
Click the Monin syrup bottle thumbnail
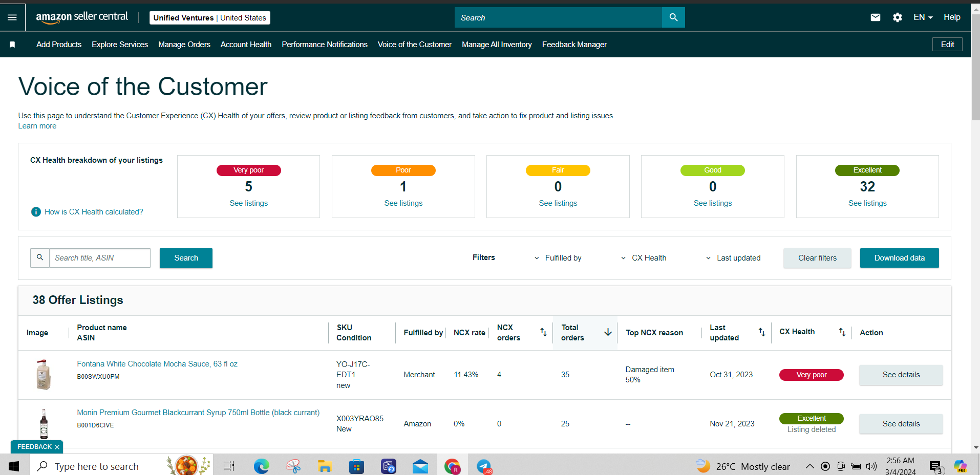point(44,424)
